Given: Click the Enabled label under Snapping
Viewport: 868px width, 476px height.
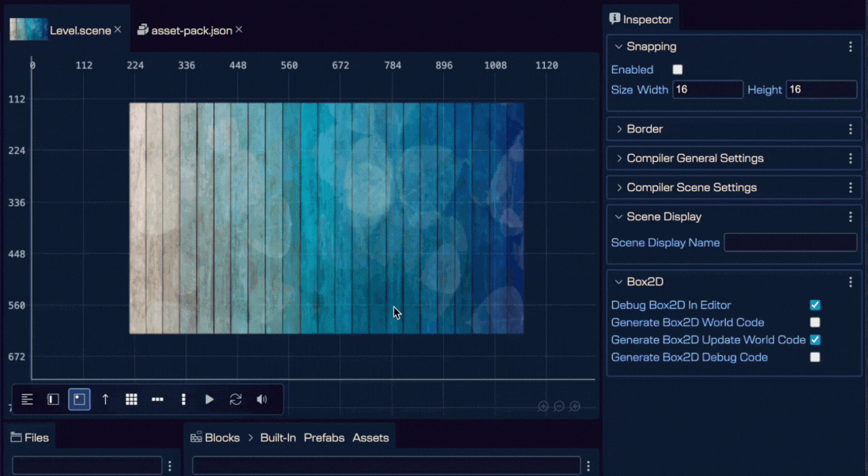Looking at the screenshot, I should pos(632,69).
